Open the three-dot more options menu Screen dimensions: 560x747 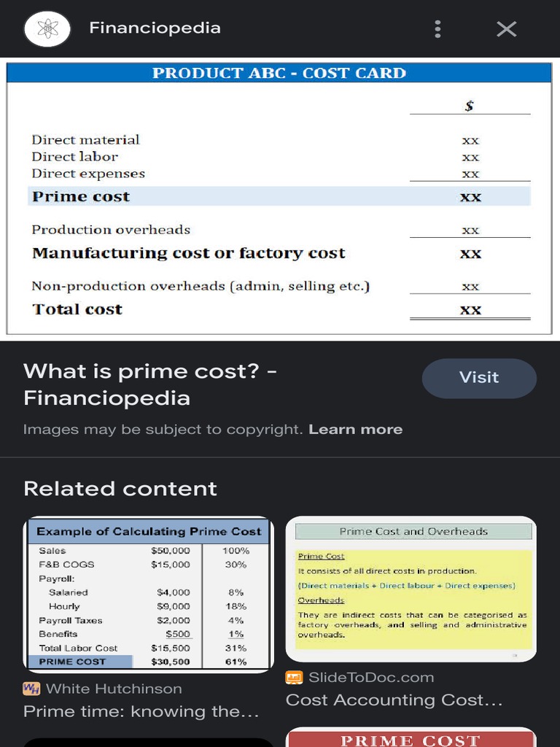[x=437, y=29]
